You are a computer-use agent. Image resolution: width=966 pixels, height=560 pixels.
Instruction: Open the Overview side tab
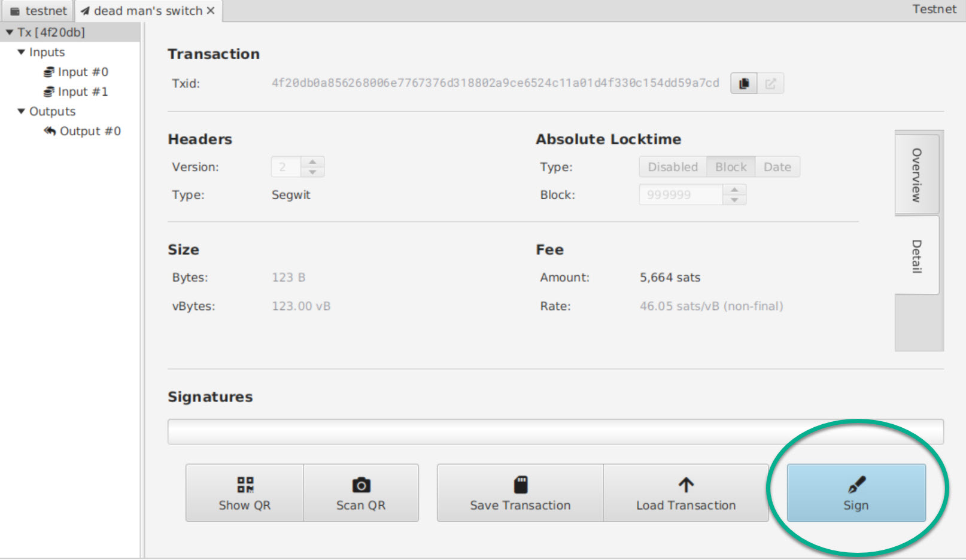point(916,174)
